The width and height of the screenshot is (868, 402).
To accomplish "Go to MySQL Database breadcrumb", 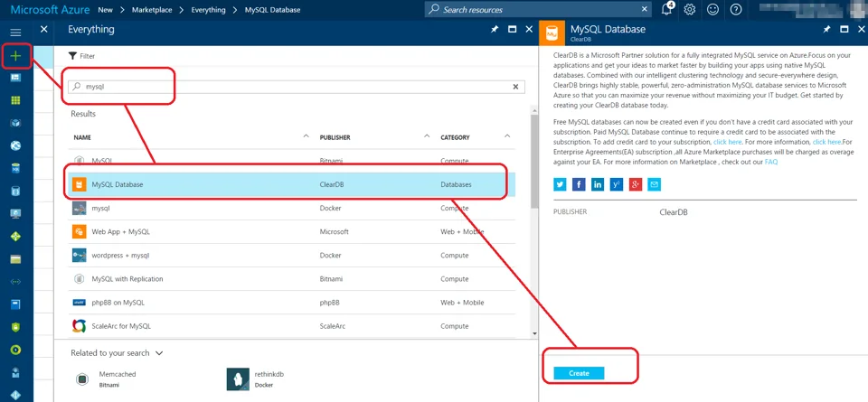I will pos(273,10).
